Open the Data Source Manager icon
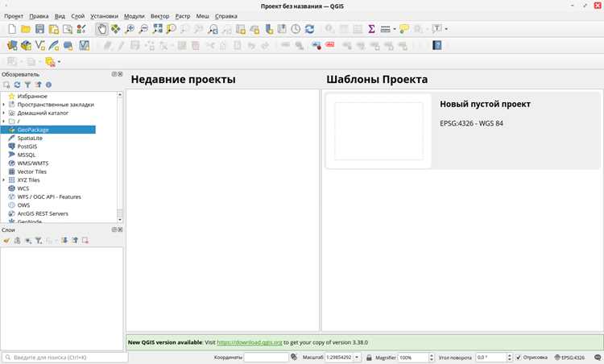This screenshot has width=604, height=364. 12,45
